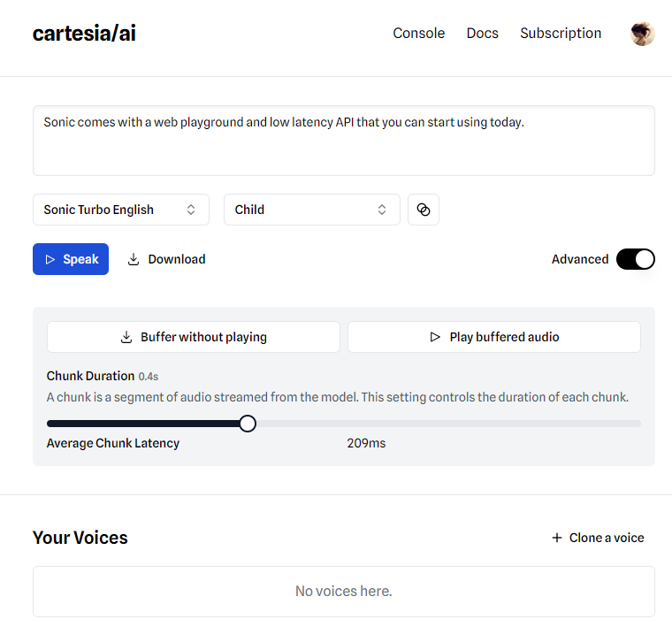The image size is (672, 642).
Task: Click the link icon beside voice selector
Action: click(x=423, y=210)
